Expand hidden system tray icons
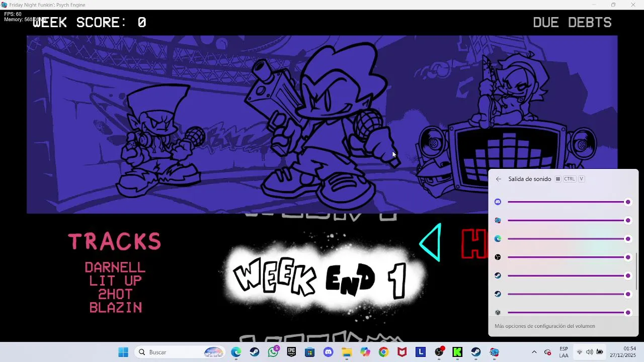 click(x=534, y=352)
